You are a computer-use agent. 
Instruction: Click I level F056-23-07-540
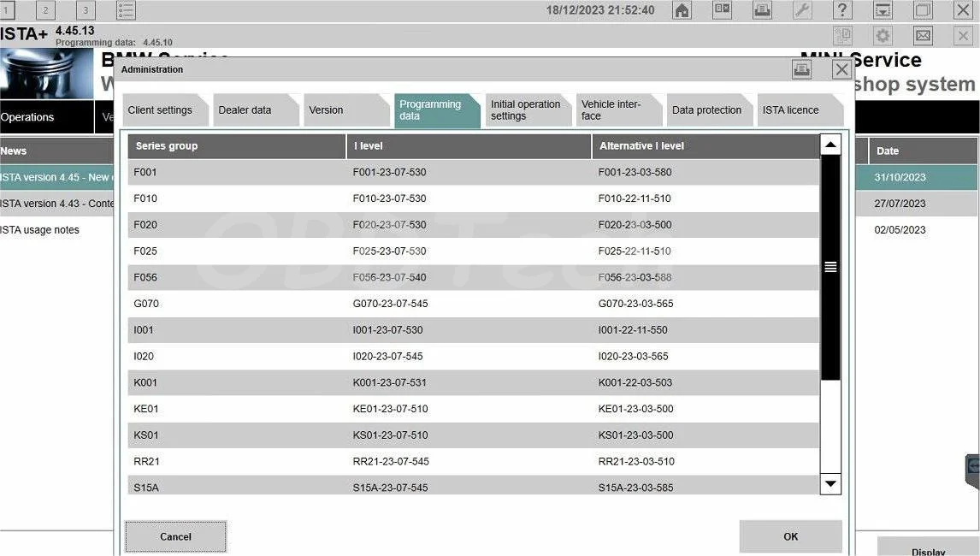(x=389, y=277)
